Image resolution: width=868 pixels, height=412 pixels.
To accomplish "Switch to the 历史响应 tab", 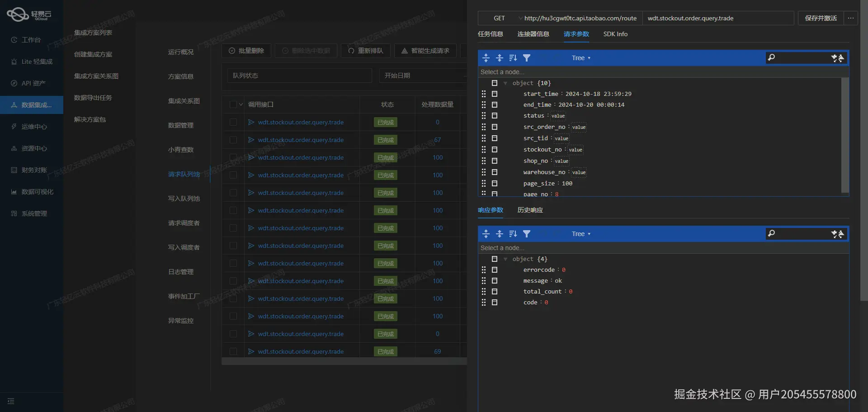I will [530, 210].
